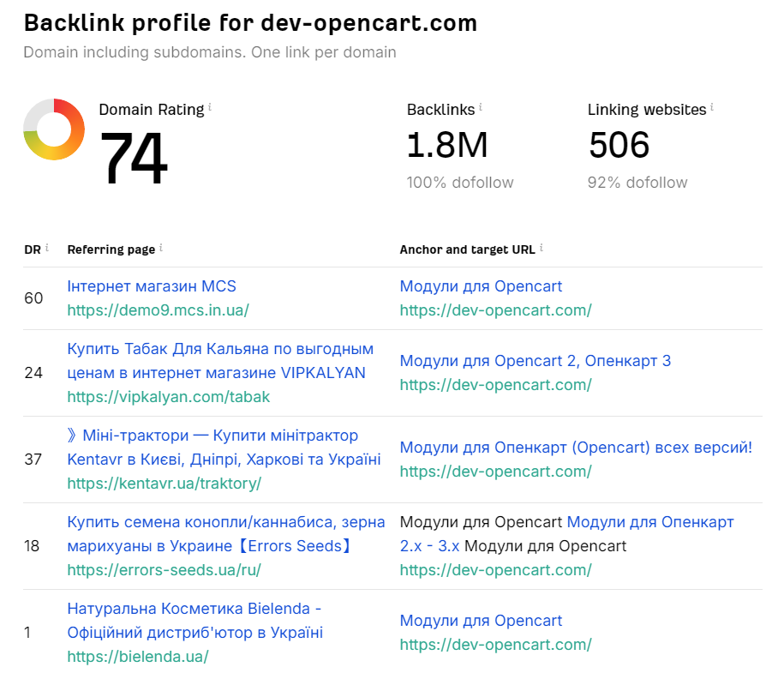Open target URL dev-opencart.com in Errors Seeds row
Screen dimensions: 784x673
coord(495,570)
